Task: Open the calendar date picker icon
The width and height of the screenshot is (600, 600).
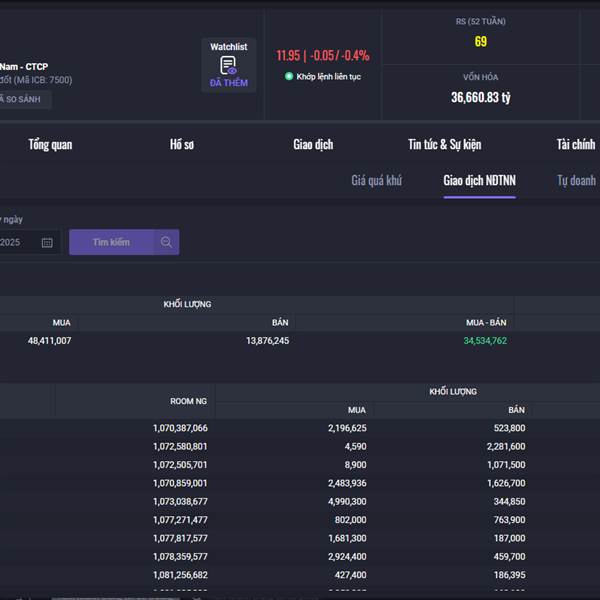Action: [47, 242]
